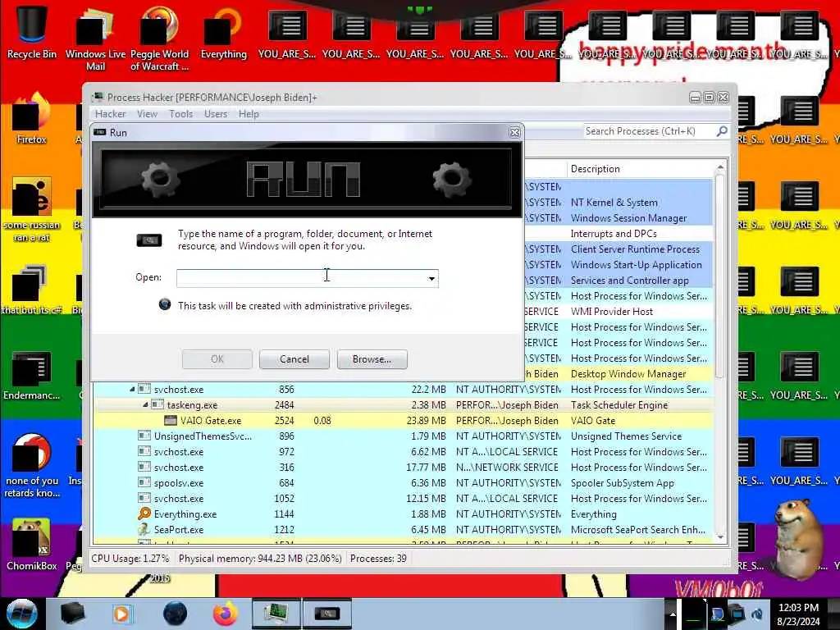This screenshot has width=840, height=630.
Task: Select the "Interrupts and DPCs" description row
Action: coord(619,234)
